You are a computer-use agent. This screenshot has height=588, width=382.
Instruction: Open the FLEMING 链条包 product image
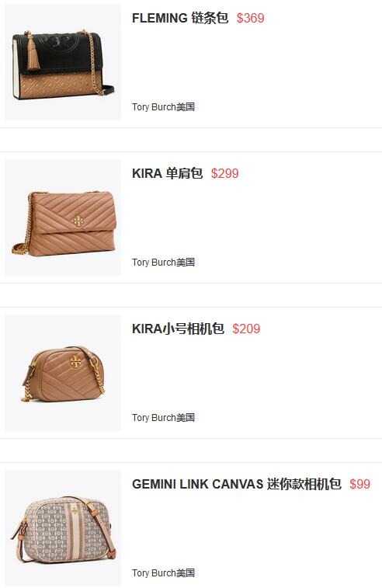click(x=63, y=62)
